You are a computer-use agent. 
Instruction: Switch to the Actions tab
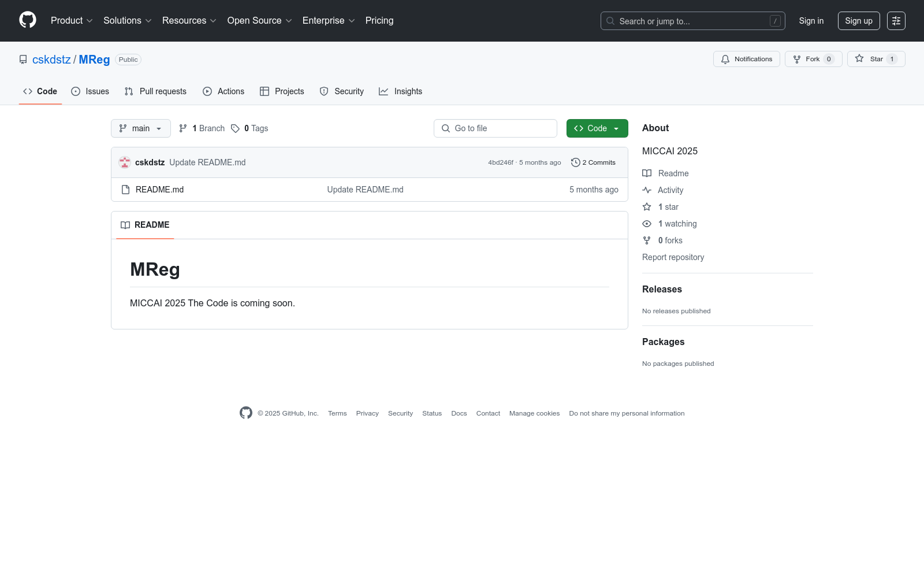(223, 91)
